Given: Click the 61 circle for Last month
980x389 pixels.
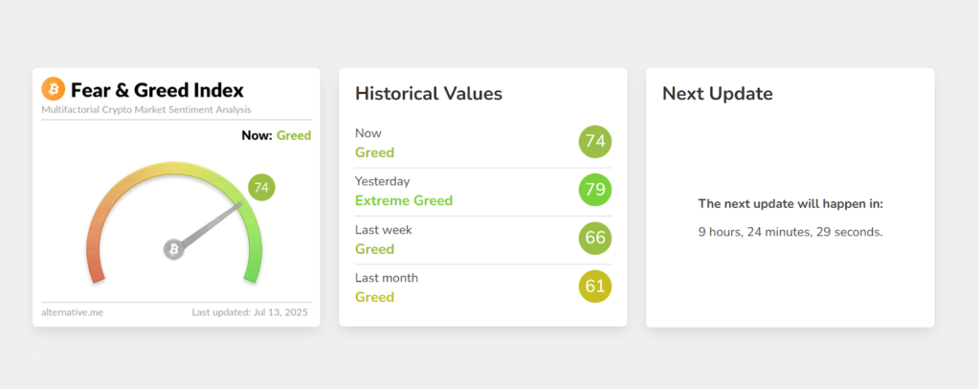Looking at the screenshot, I should (x=595, y=286).
